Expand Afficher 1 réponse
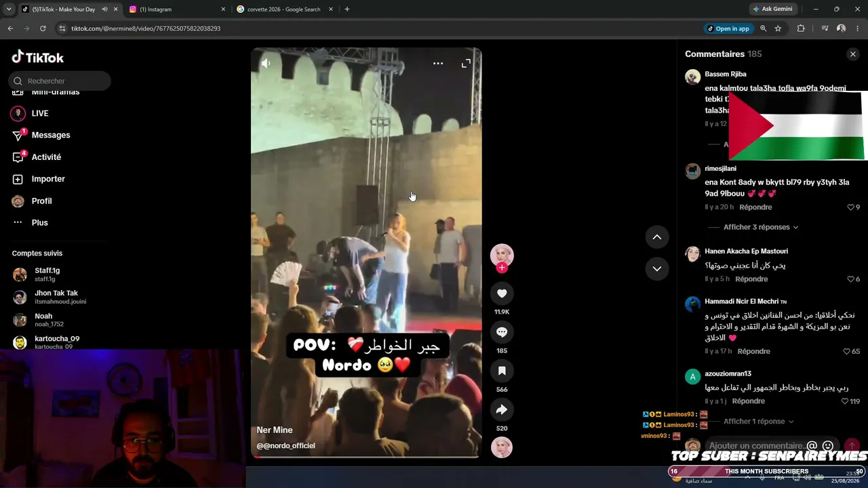The height and width of the screenshot is (488, 868). pos(758,422)
